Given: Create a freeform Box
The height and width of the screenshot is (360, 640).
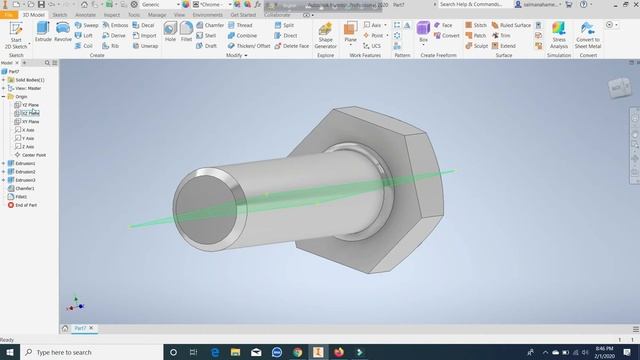Looking at the screenshot, I should pos(423,32).
